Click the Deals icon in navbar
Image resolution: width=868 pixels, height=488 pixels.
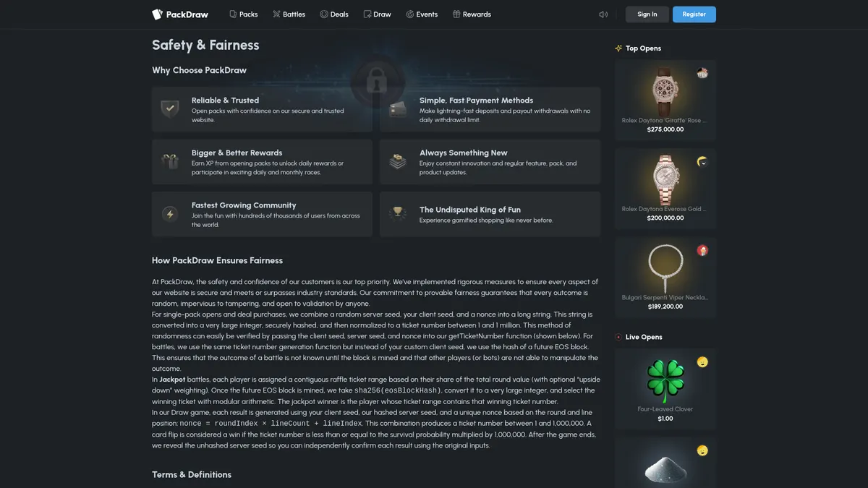[x=324, y=14]
